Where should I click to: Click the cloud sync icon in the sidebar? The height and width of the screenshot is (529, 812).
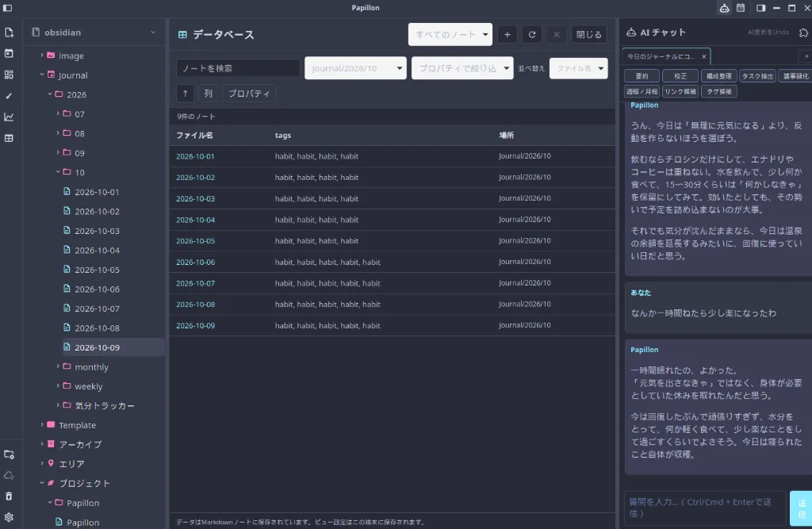coord(9,476)
